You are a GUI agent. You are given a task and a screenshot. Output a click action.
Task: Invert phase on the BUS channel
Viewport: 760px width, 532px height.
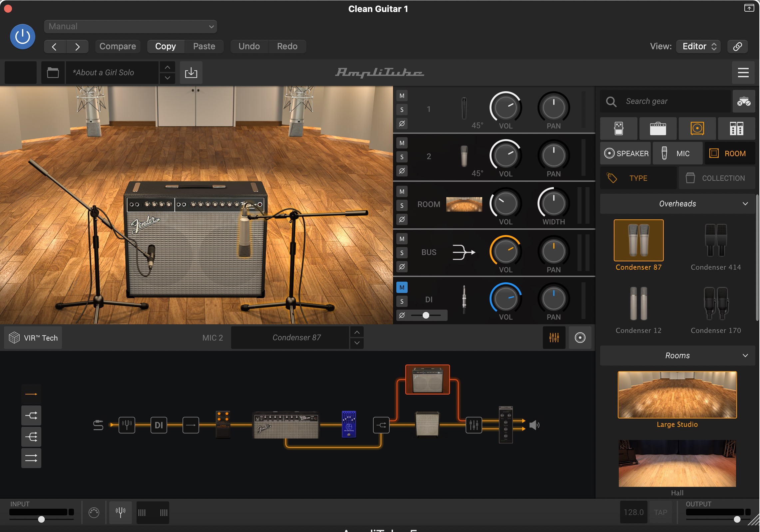pyautogui.click(x=402, y=267)
